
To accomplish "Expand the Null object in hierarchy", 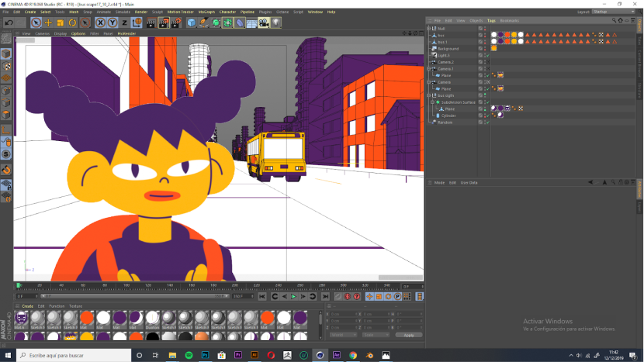I will click(430, 29).
